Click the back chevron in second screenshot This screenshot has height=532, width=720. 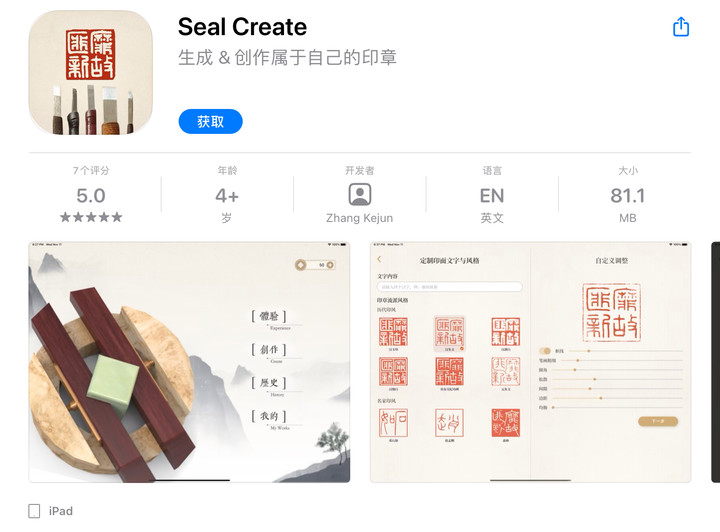379,259
